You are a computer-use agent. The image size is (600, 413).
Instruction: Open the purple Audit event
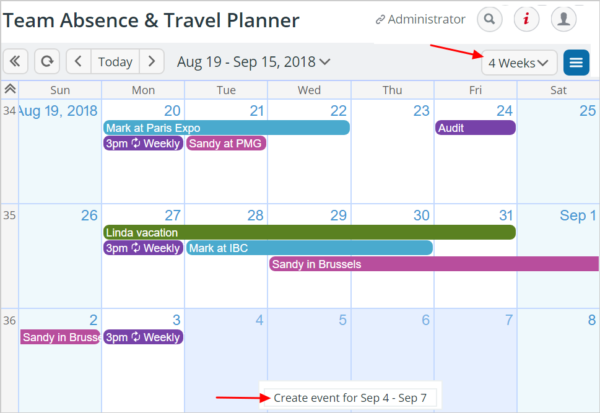[475, 128]
